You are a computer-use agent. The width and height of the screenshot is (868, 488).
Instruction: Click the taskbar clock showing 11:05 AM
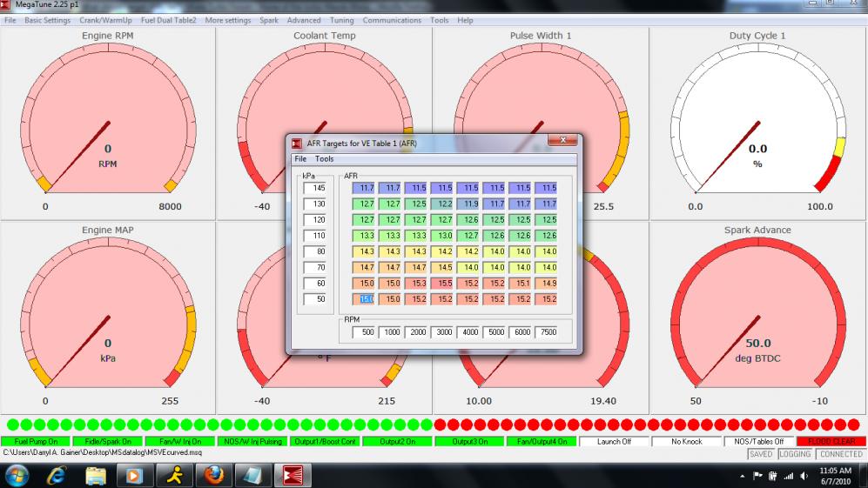835,476
